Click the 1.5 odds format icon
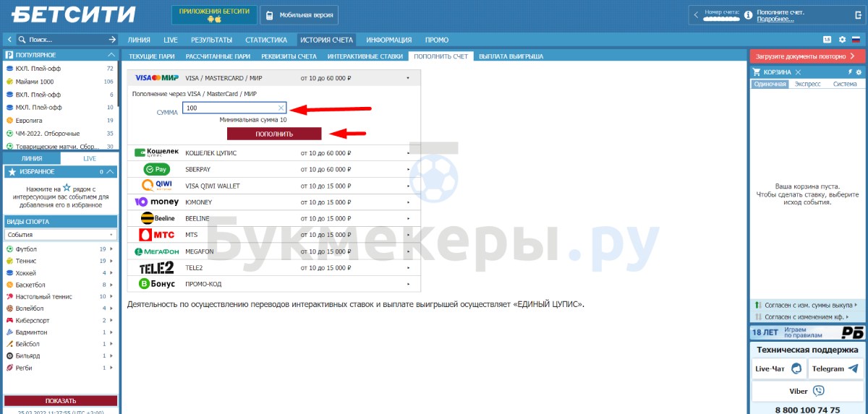The height and width of the screenshot is (414, 868). (827, 40)
